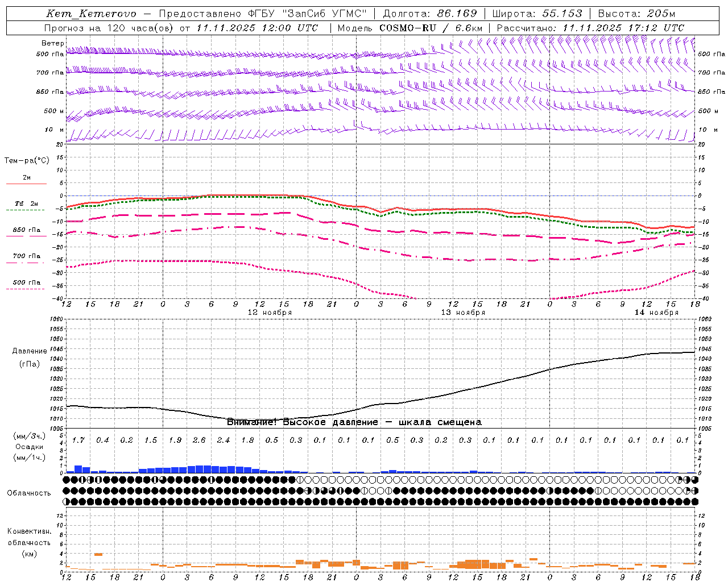This screenshot has height=582, width=728.
Task: Click the isolated orange convective bar at 4 km
Action: click(x=98, y=554)
